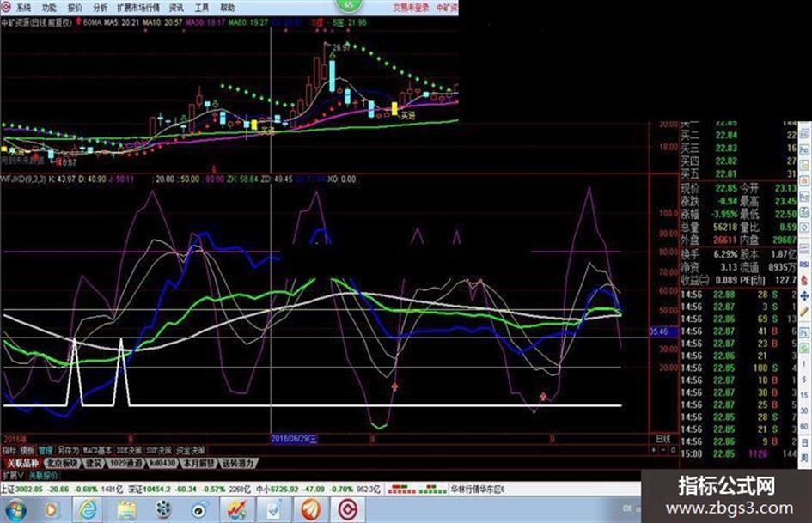812x523 pixels.
Task: Click the 另存为 button
Action: click(x=68, y=451)
